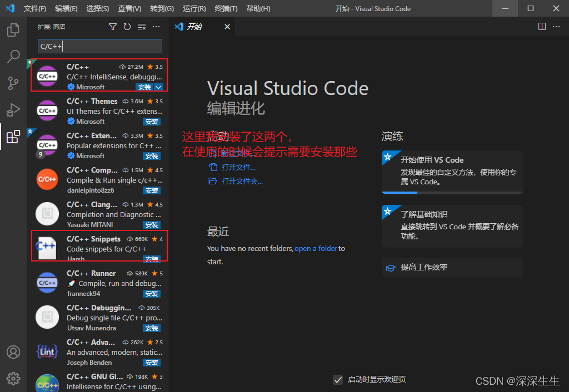Split the editor to the right
Viewport: 569px width, 392px height.
tap(542, 27)
